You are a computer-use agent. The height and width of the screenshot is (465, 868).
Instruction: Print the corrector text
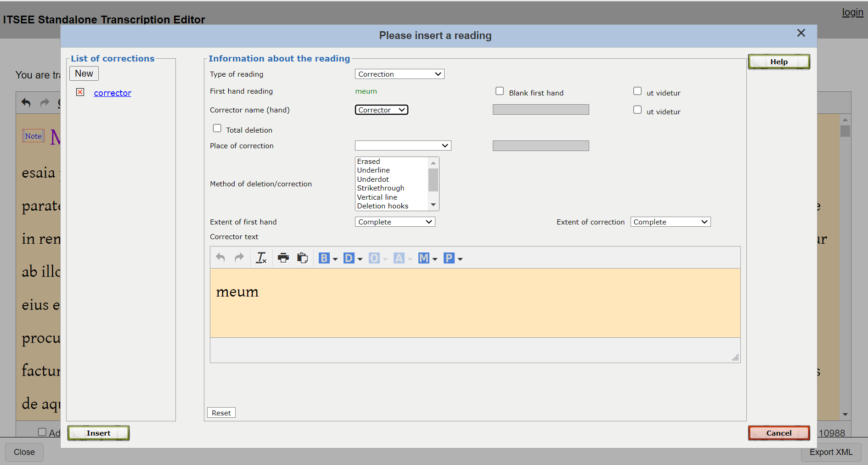coord(283,258)
